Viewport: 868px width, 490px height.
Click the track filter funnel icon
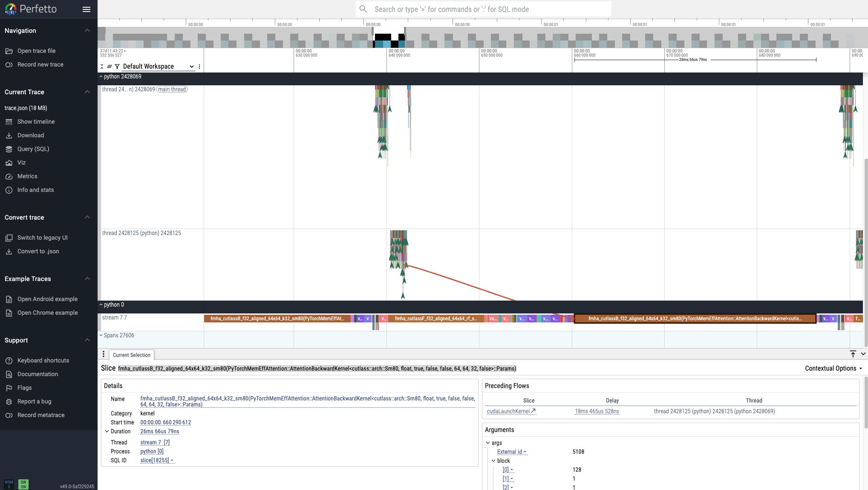tap(117, 67)
